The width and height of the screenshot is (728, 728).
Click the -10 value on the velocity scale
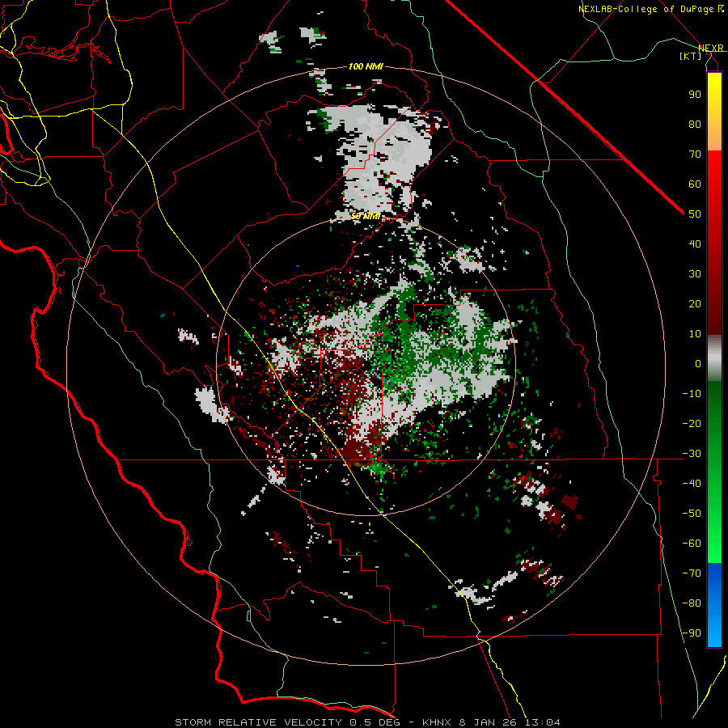coord(692,394)
